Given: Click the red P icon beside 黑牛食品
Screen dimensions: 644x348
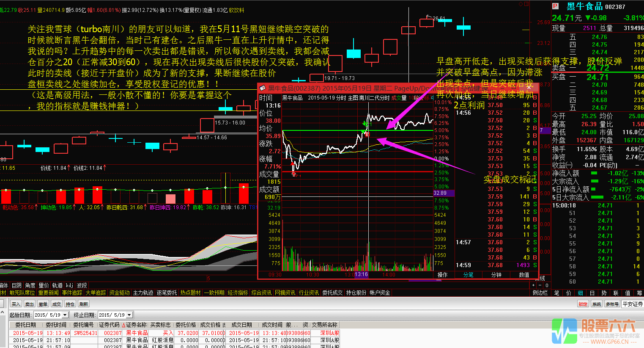Looking at the screenshot, I should (x=556, y=6).
